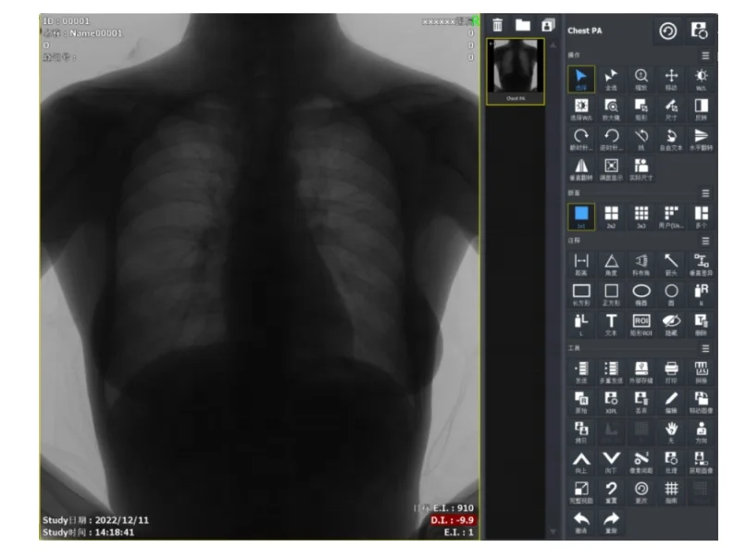The height and width of the screenshot is (560, 734).
Task: Activate the zoom magnifier tool (缩放)
Action: (641, 79)
